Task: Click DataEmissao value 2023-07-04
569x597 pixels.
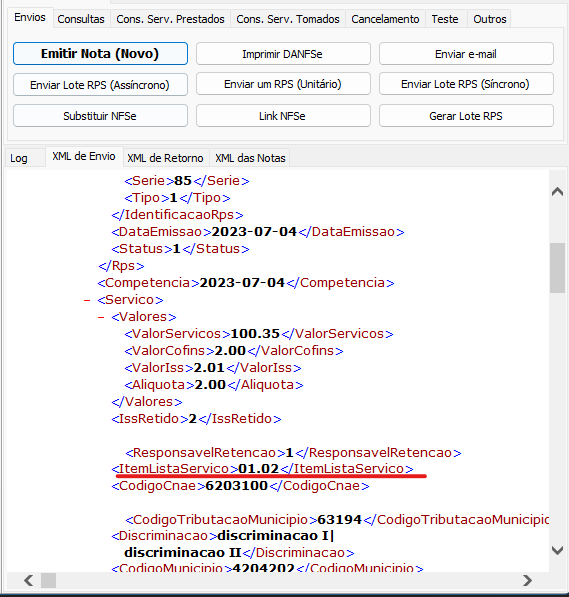Action: [254, 232]
